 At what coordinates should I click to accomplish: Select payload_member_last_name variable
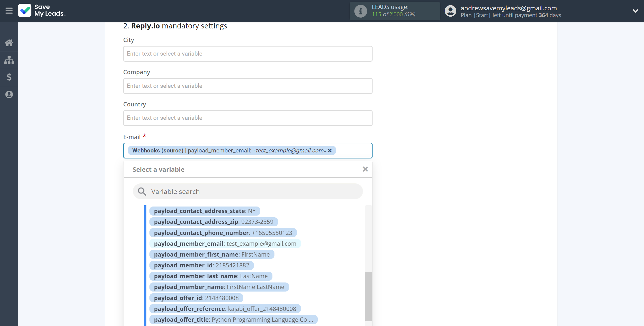(x=211, y=276)
